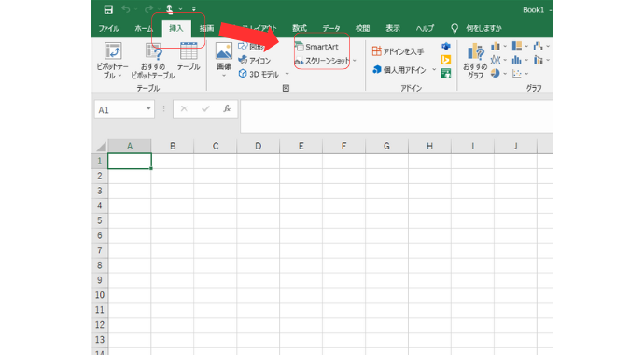644x355 pixels.
Task: Click the Bing Maps add-in icon
Action: [x=446, y=60]
